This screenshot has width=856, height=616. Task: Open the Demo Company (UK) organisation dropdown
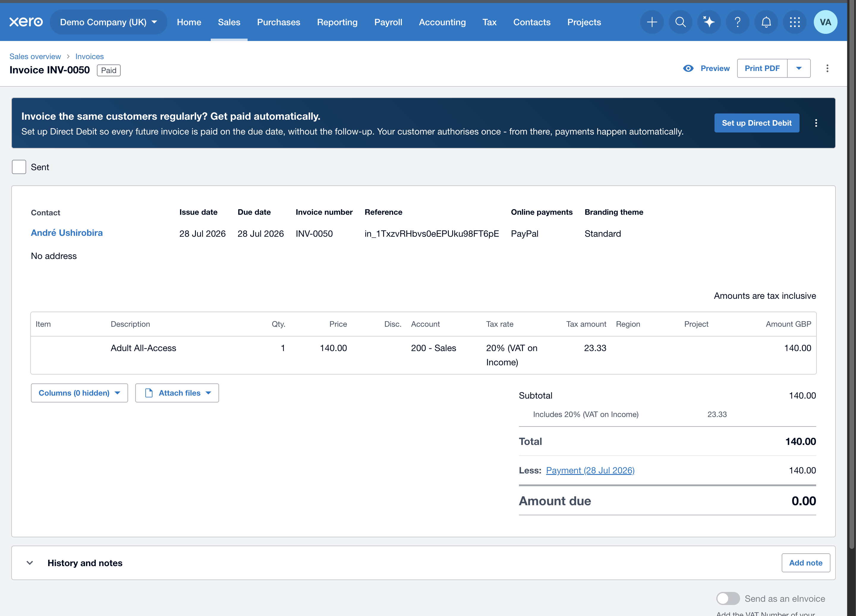pos(109,22)
